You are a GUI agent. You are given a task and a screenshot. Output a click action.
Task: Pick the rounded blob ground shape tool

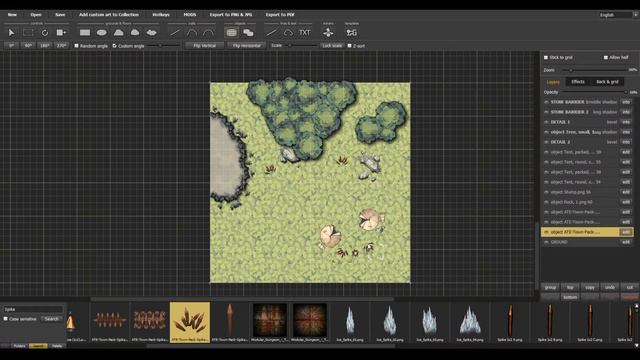click(135, 33)
